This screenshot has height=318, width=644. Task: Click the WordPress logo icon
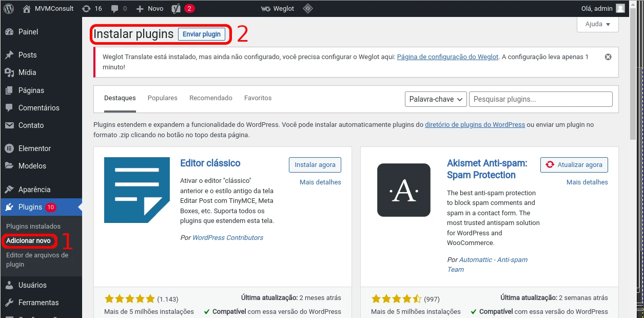tap(9, 8)
